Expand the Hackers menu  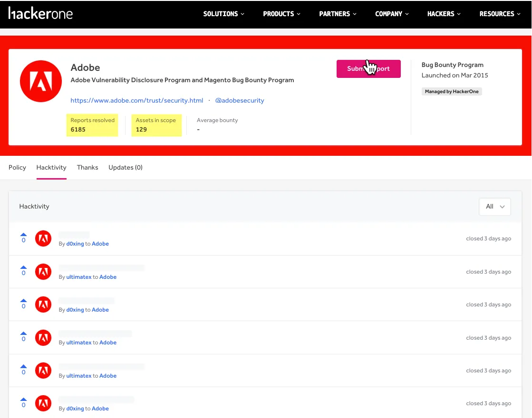(444, 14)
